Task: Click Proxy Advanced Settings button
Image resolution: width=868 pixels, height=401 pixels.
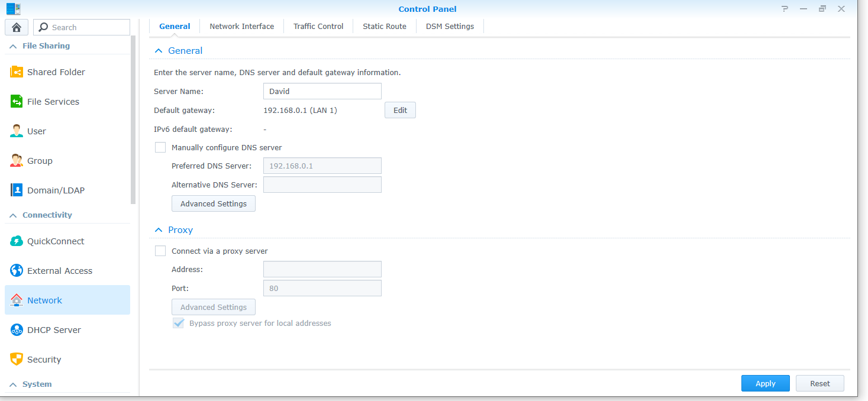Action: (214, 307)
